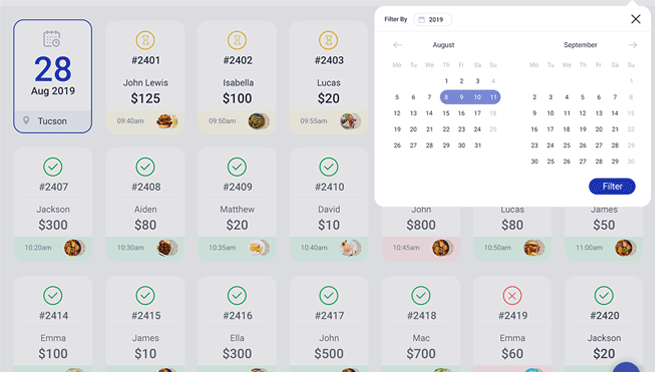
Task: Click the green checkmark on order #2418
Action: [421, 296]
